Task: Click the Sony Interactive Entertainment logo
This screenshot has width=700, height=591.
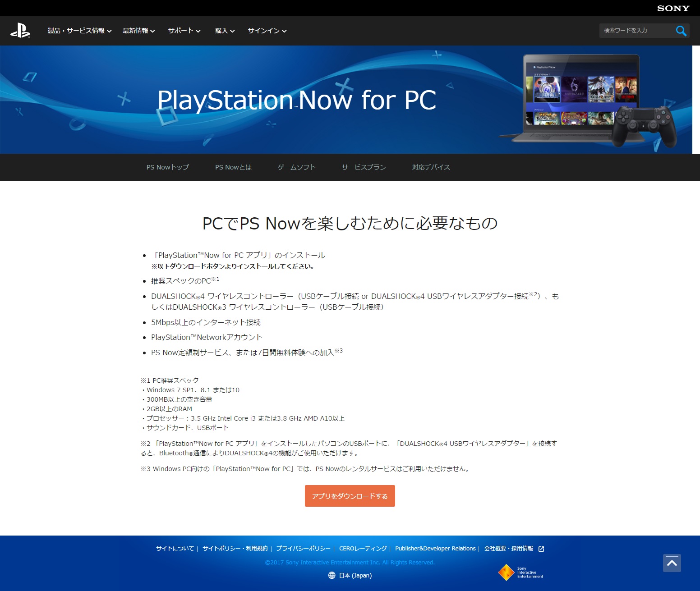Action: [x=520, y=573]
